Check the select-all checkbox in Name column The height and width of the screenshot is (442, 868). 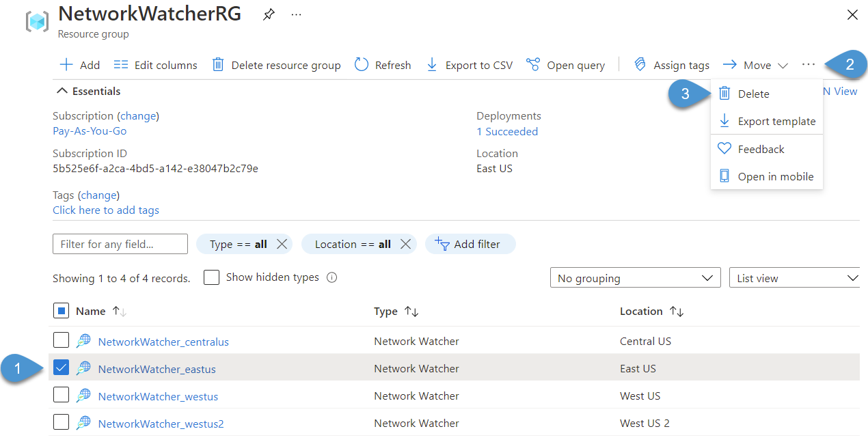(61, 310)
